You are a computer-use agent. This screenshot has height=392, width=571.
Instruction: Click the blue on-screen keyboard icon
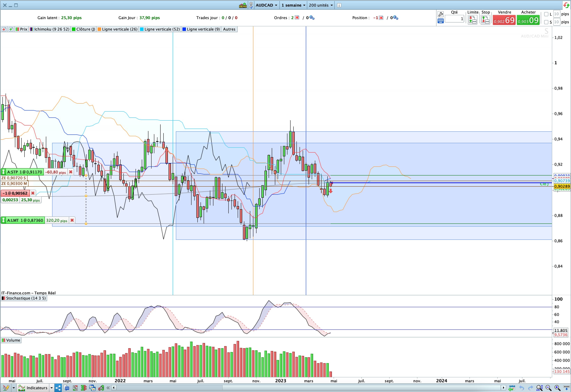click(x=441, y=21)
